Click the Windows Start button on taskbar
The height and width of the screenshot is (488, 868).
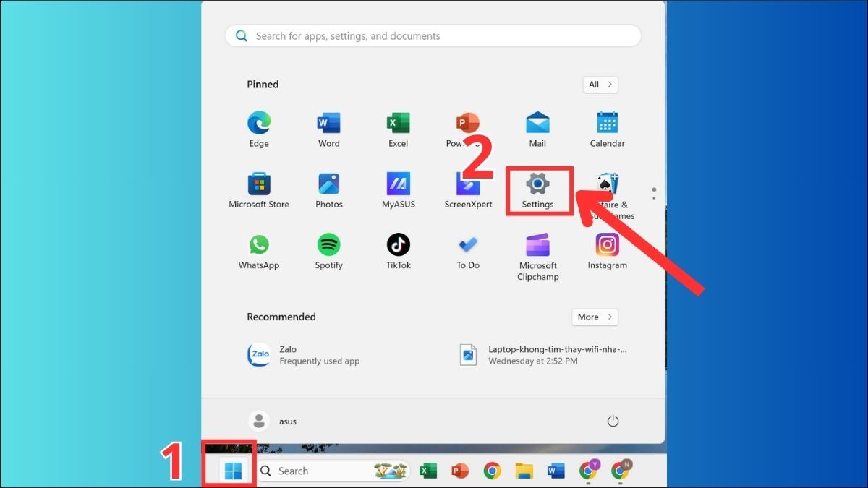click(233, 471)
